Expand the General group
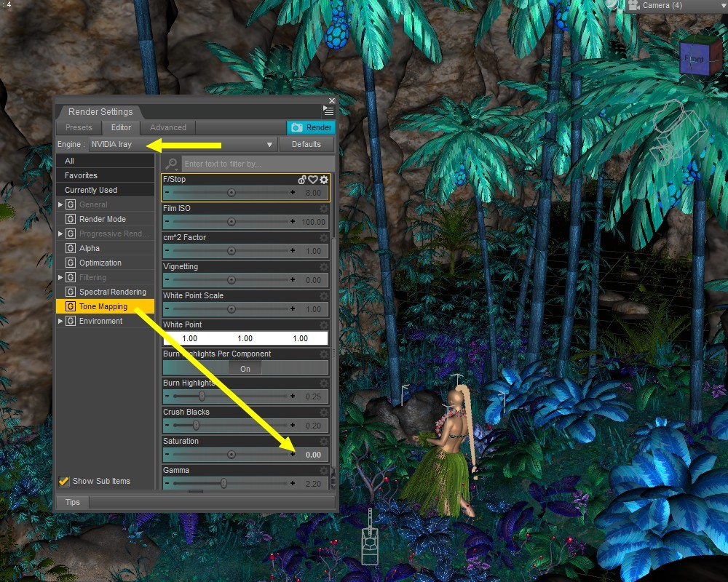This screenshot has width=728, height=582. click(60, 204)
